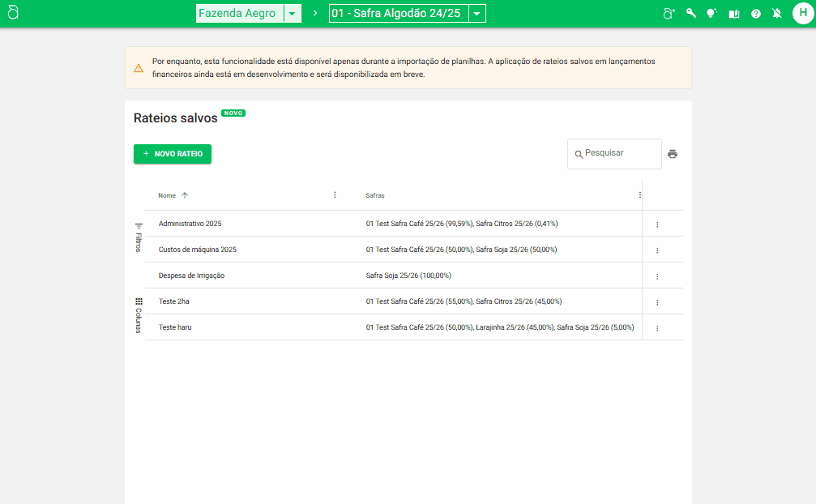Toggle the Filtros side panel

[x=139, y=237]
